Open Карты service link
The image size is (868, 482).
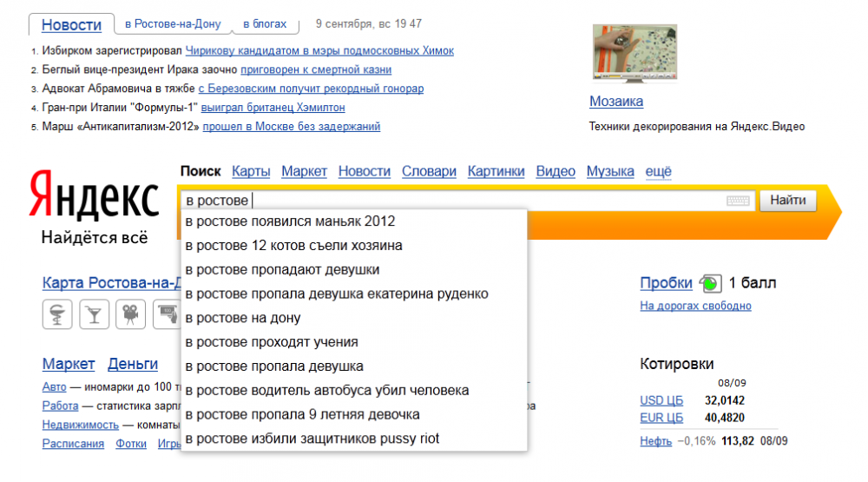(251, 171)
